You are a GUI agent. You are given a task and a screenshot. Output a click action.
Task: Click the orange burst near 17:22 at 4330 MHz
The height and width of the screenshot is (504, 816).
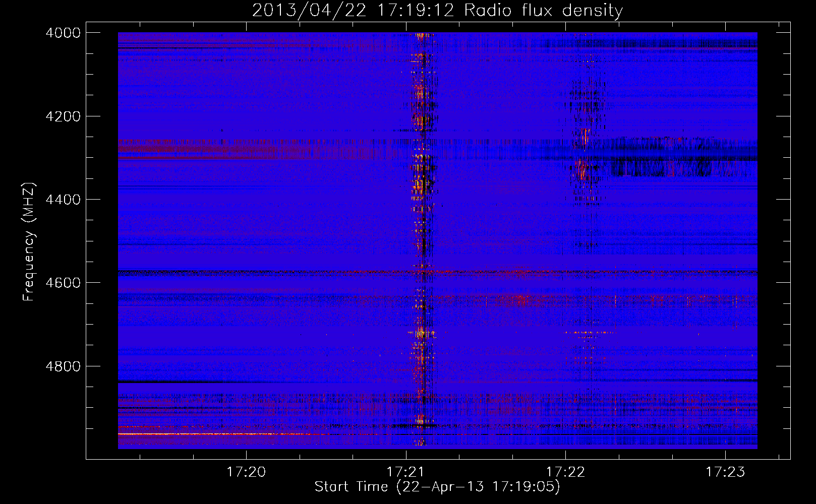[581, 169]
